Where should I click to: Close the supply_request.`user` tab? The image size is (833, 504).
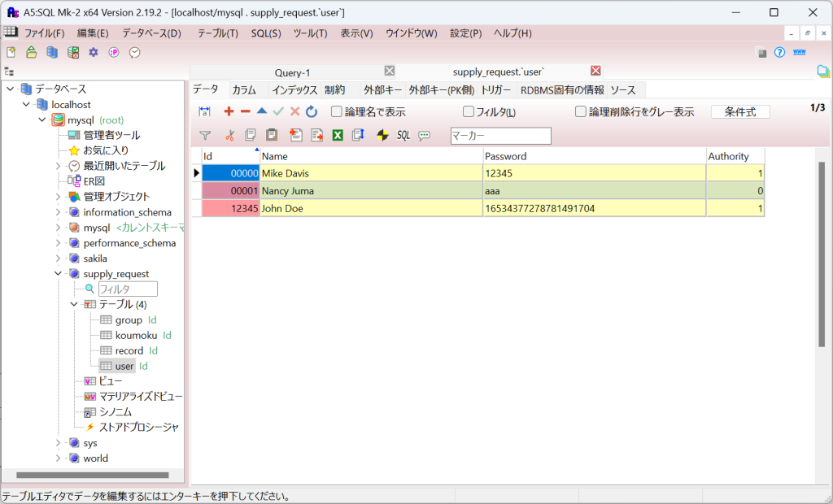point(595,71)
